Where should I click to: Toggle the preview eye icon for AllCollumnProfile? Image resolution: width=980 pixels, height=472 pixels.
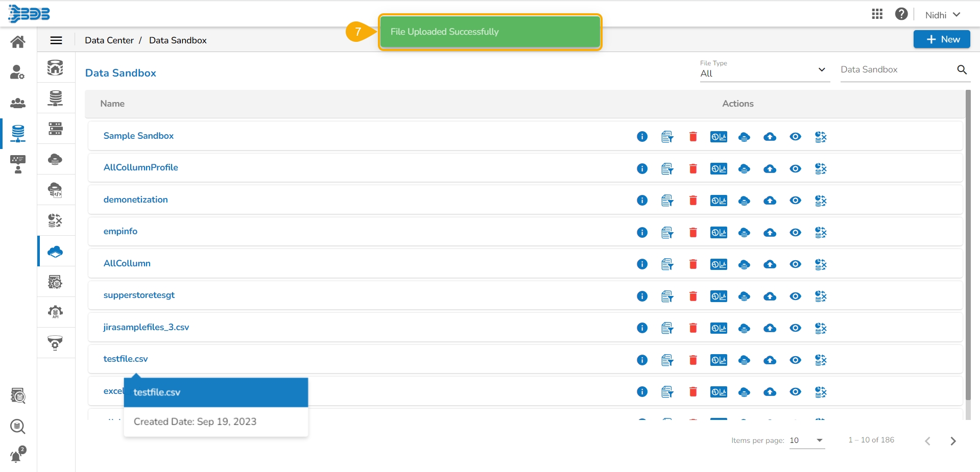pyautogui.click(x=795, y=169)
